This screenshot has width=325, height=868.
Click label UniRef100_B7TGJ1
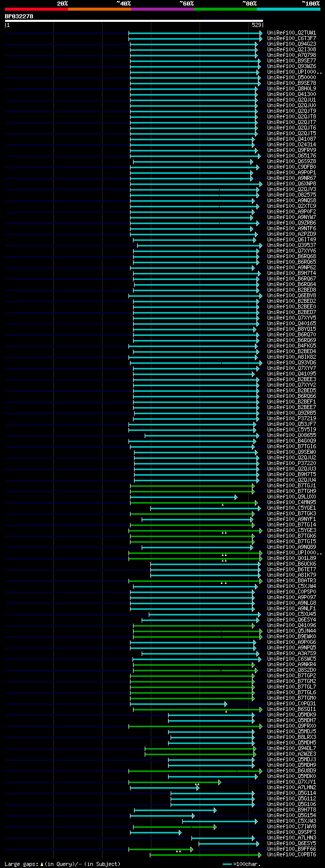click(x=291, y=485)
